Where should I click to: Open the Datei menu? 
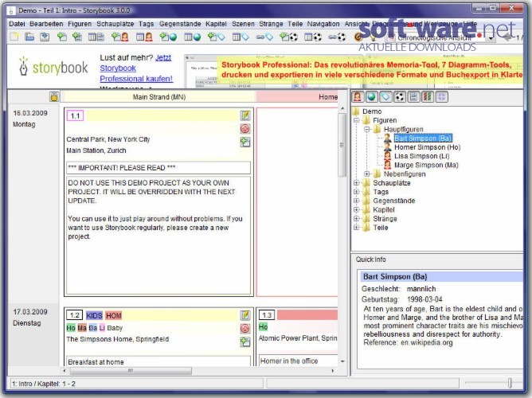[x=17, y=24]
